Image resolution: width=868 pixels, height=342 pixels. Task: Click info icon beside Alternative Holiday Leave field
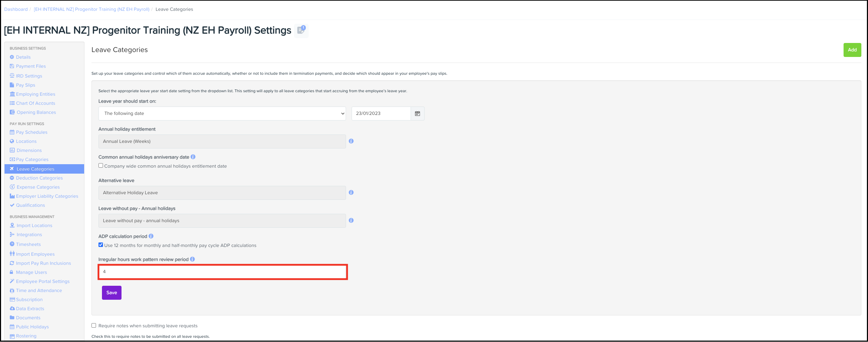click(x=351, y=192)
